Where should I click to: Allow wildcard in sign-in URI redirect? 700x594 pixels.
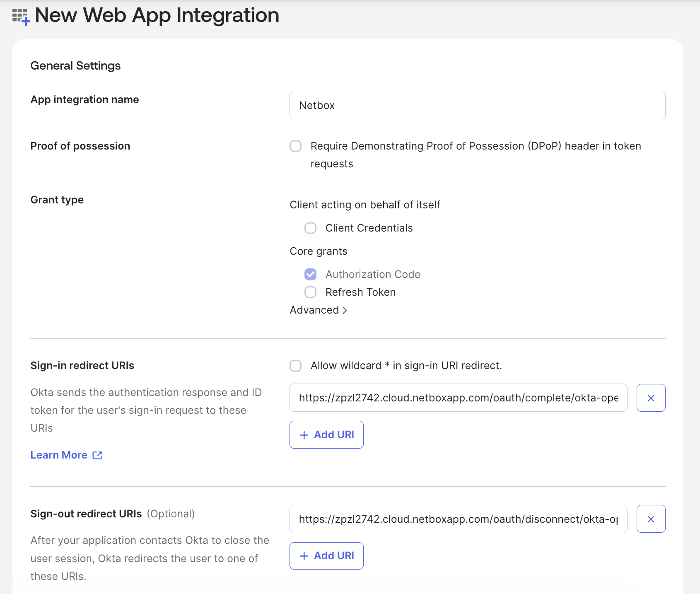tap(295, 366)
